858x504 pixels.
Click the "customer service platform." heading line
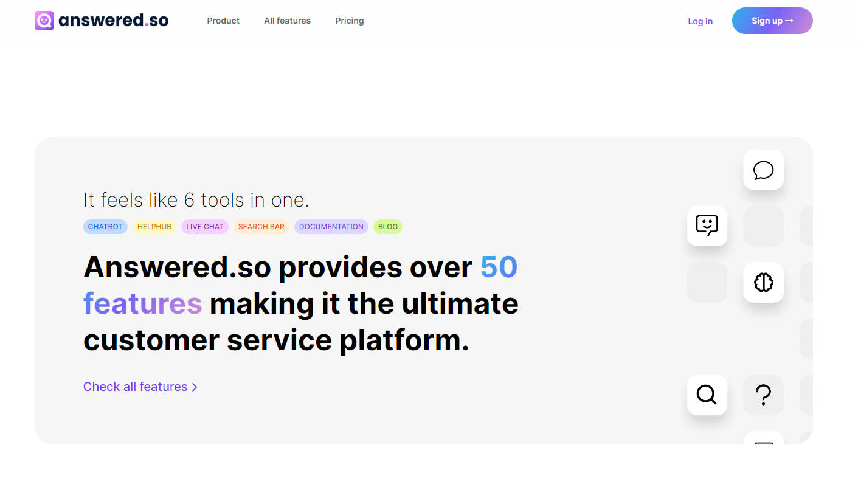point(276,340)
